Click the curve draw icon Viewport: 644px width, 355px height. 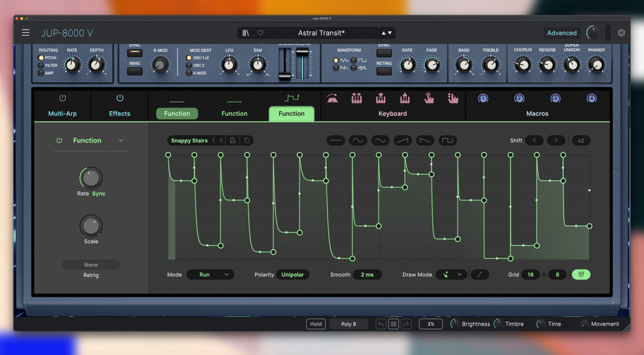(x=480, y=275)
